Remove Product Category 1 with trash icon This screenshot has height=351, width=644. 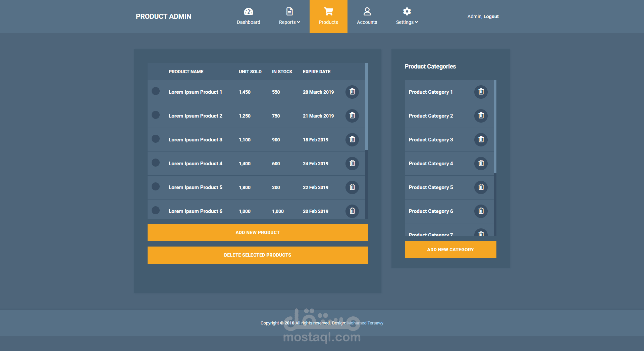pos(481,92)
